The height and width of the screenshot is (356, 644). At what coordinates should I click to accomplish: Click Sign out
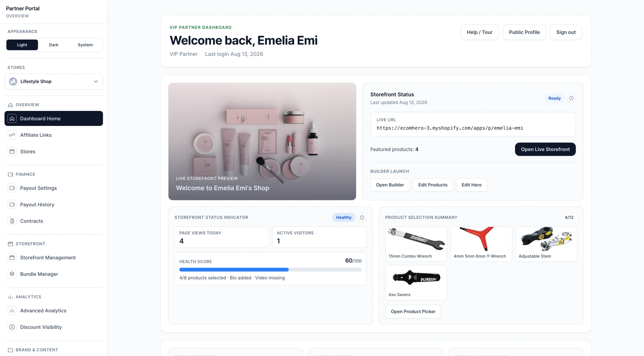566,32
